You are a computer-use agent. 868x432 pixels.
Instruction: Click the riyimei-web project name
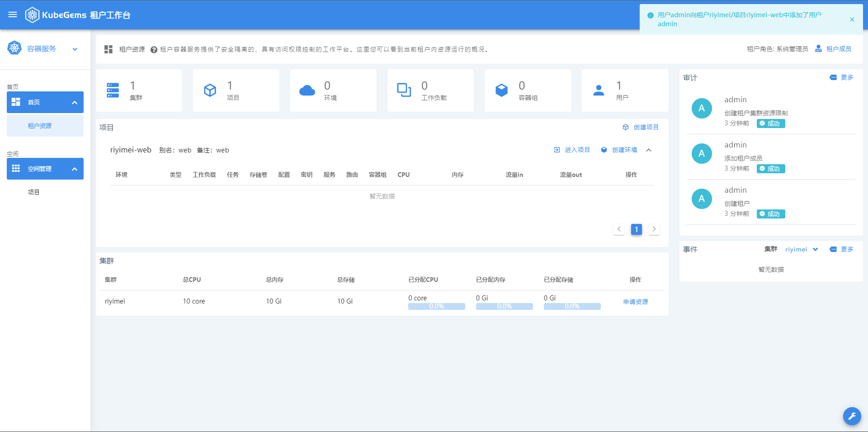[131, 150]
